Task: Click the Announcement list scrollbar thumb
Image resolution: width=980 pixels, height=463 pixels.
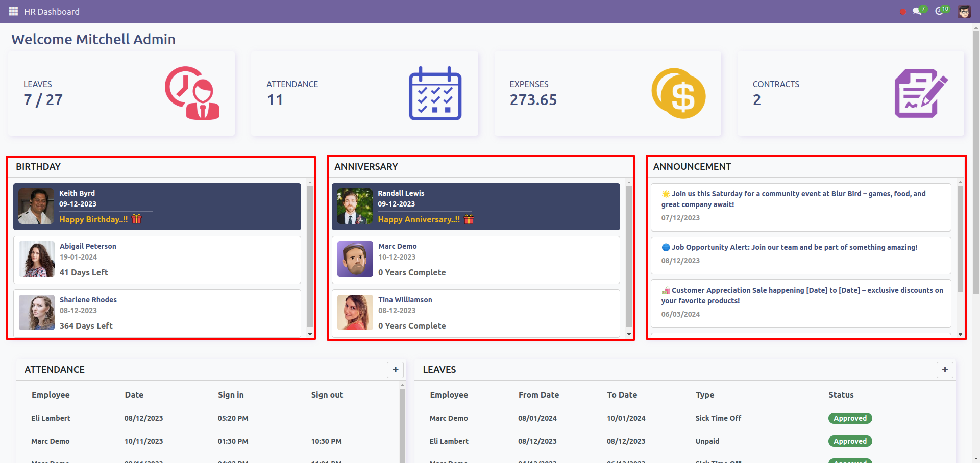Action: (960, 239)
